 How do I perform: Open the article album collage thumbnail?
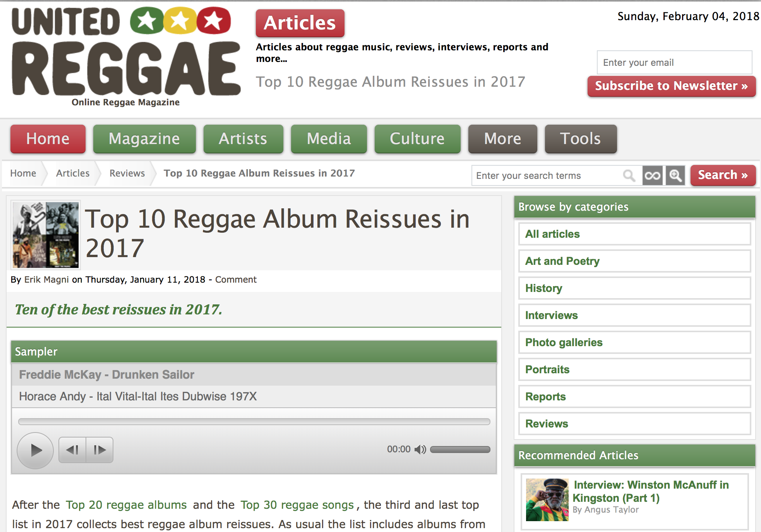click(x=46, y=235)
